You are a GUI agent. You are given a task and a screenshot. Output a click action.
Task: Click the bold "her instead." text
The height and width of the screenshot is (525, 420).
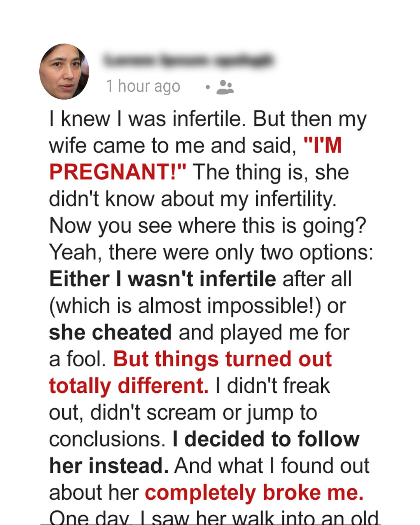[109, 466]
